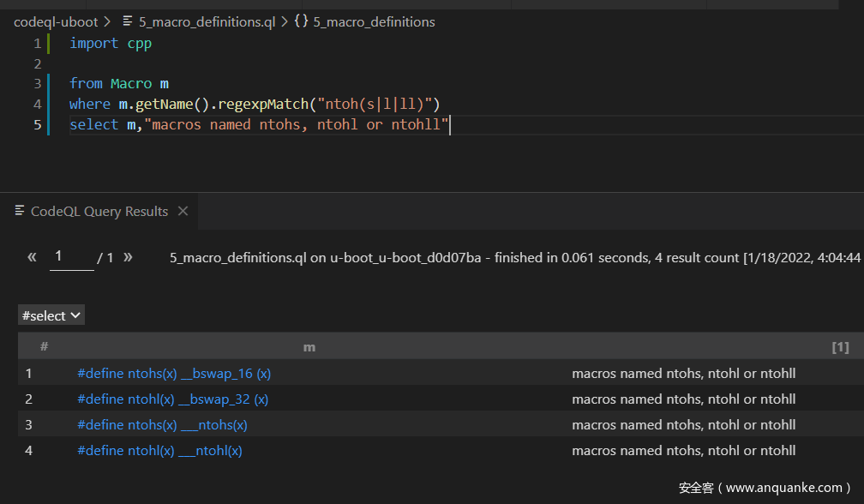
Task: Open ntohs __bswap_16 macro definition link
Action: [174, 374]
